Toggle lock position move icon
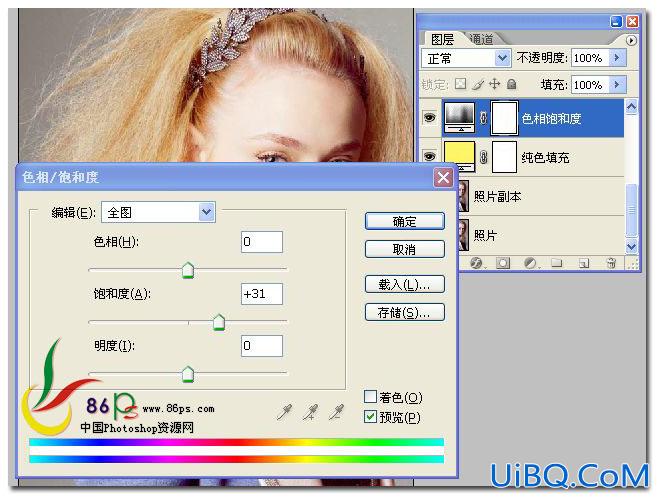Screen dimensions: 660x500 [x=495, y=84]
